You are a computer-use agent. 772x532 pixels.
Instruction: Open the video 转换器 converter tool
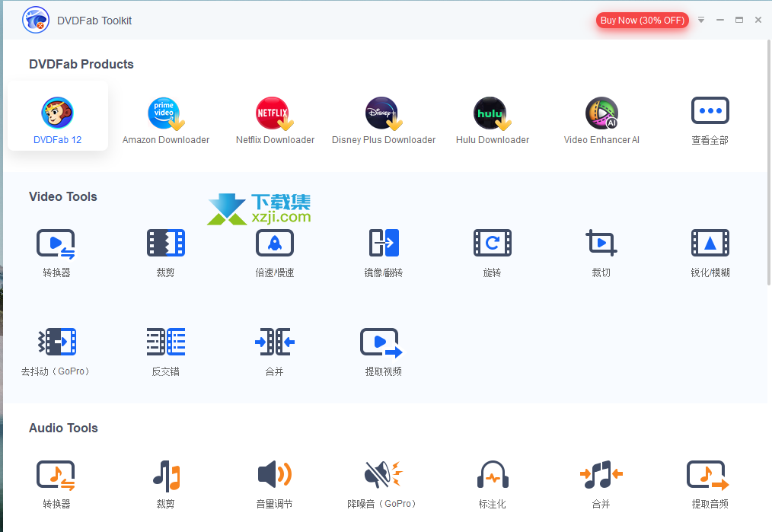coord(56,253)
